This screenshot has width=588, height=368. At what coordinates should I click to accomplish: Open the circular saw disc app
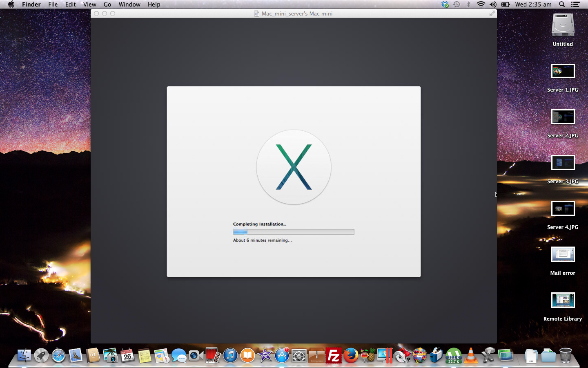click(x=402, y=355)
